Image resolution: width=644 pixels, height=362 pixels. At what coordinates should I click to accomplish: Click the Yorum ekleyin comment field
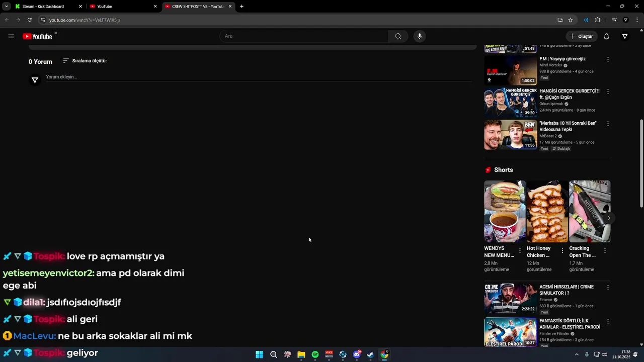coord(259,77)
